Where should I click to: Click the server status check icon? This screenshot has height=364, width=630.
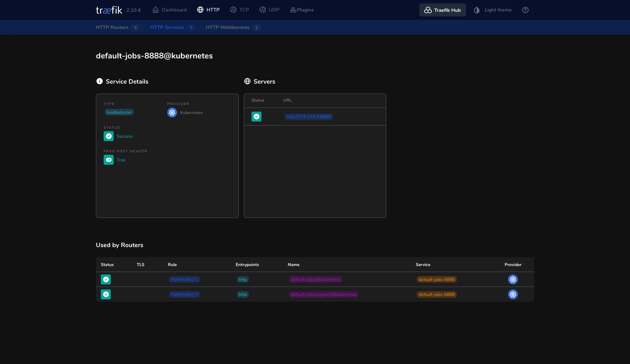coord(256,117)
